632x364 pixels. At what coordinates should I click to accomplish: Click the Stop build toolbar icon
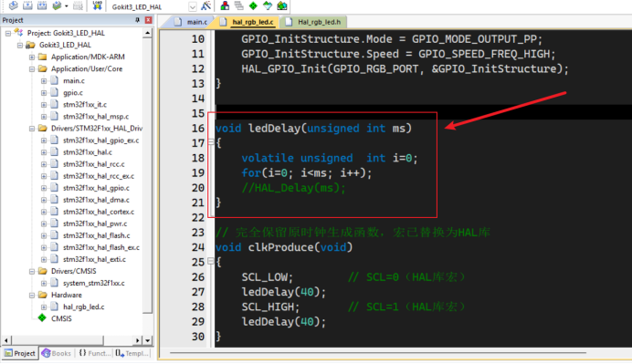click(x=79, y=5)
